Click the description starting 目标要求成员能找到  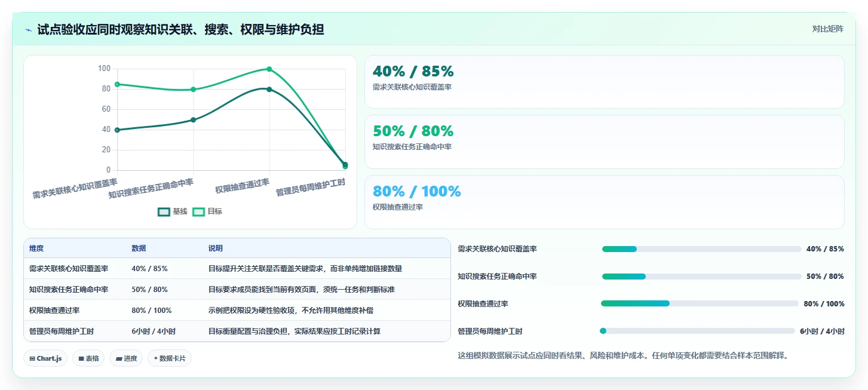coord(302,290)
